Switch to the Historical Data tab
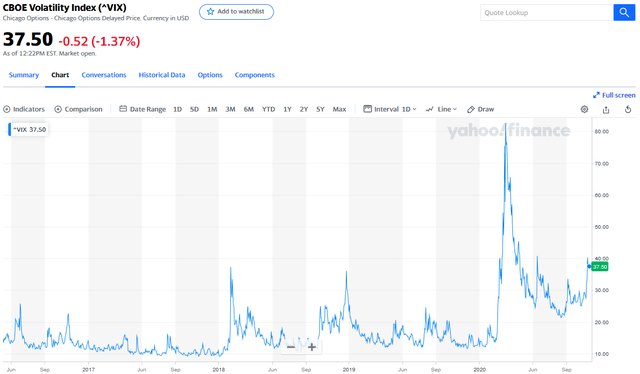Image resolution: width=640 pixels, height=374 pixels. pyautogui.click(x=162, y=75)
